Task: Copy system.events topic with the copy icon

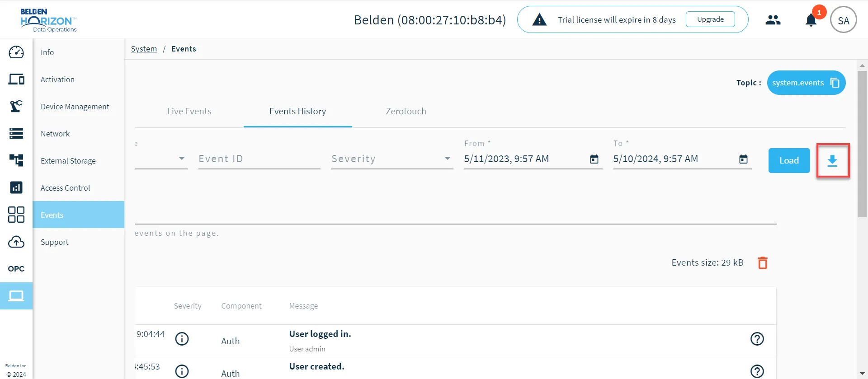Action: coord(835,83)
